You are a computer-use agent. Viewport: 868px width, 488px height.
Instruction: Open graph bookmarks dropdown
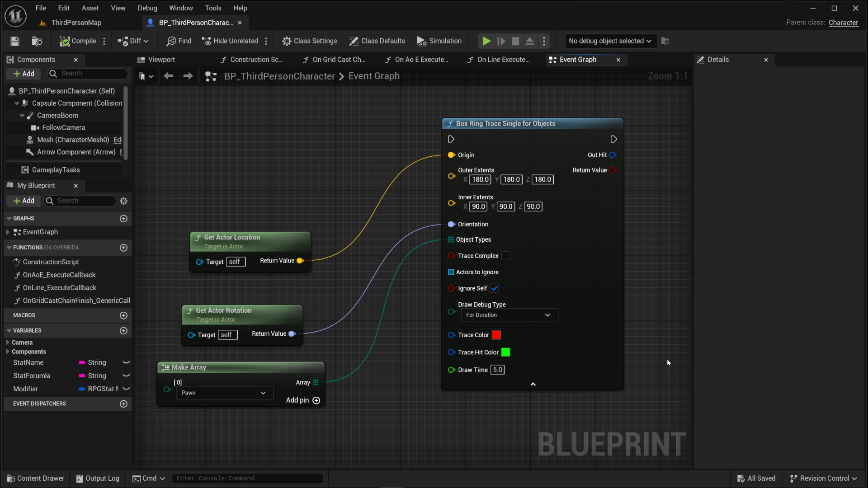tap(146, 76)
